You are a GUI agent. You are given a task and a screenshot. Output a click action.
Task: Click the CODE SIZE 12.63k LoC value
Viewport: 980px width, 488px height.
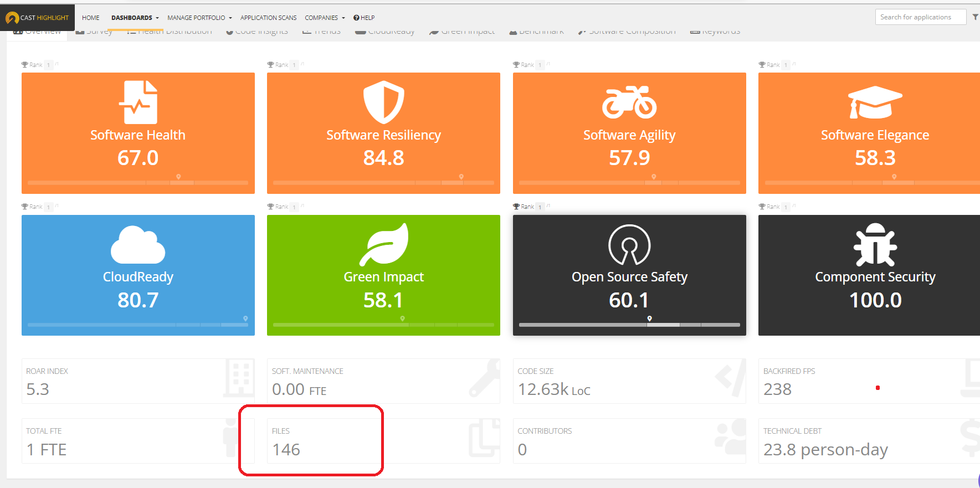point(554,389)
